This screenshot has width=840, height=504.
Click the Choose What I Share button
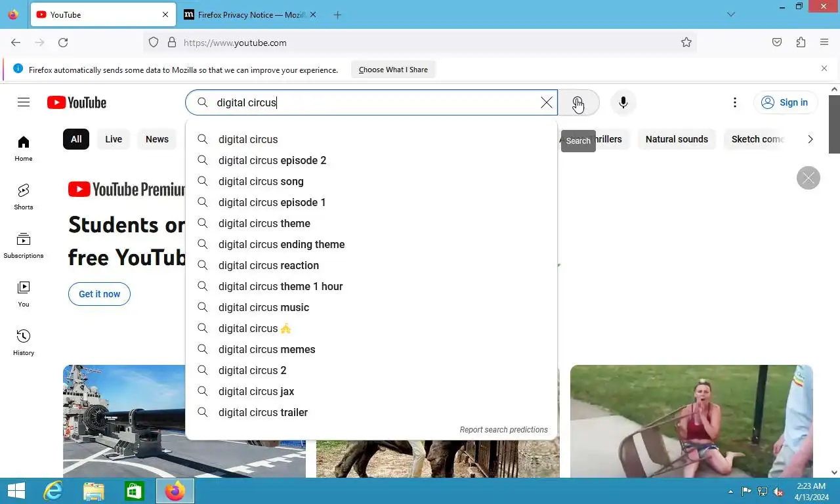coord(393,70)
